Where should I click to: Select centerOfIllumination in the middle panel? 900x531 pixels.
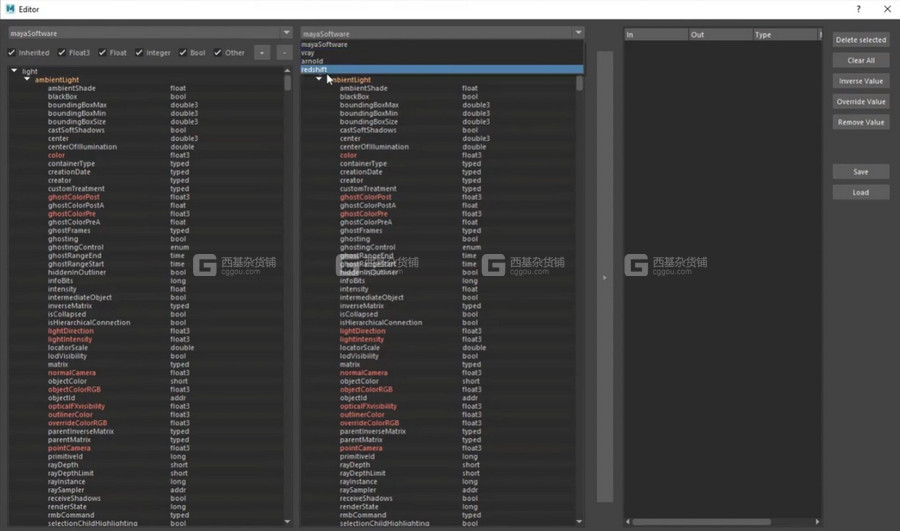pyautogui.click(x=374, y=146)
